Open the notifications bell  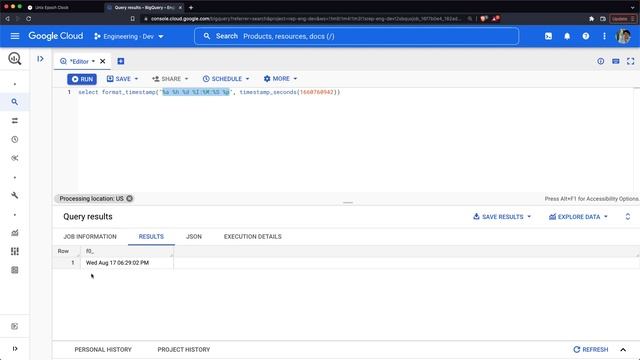click(x=567, y=36)
